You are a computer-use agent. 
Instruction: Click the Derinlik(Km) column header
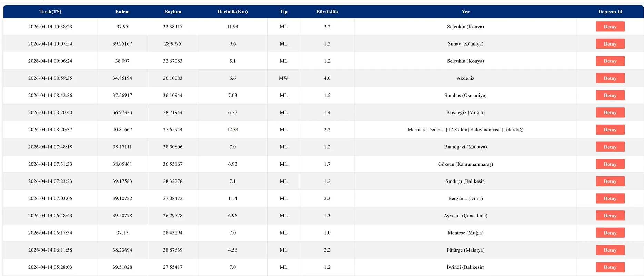232,12
